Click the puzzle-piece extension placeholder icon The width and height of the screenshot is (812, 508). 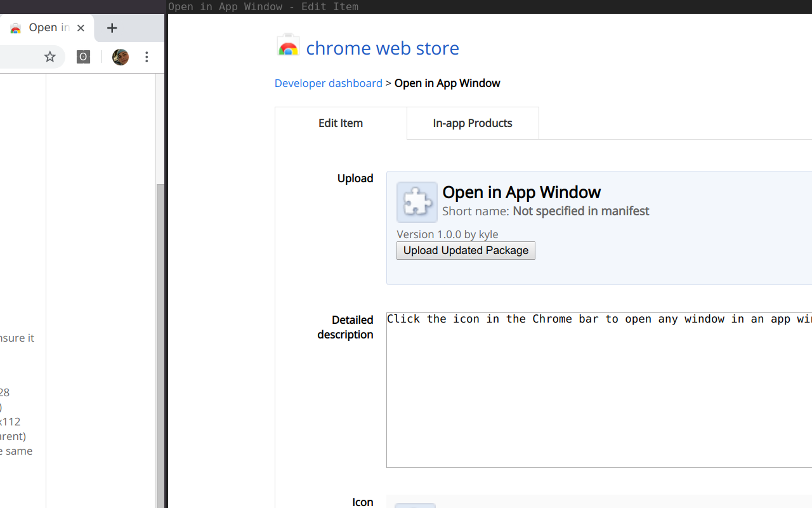click(x=416, y=202)
